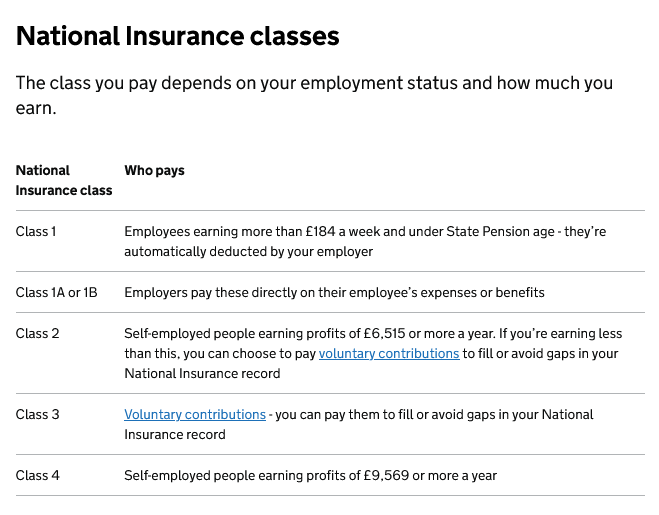Click the £184 a week description text
The width and height of the screenshot is (659, 515).
365,241
